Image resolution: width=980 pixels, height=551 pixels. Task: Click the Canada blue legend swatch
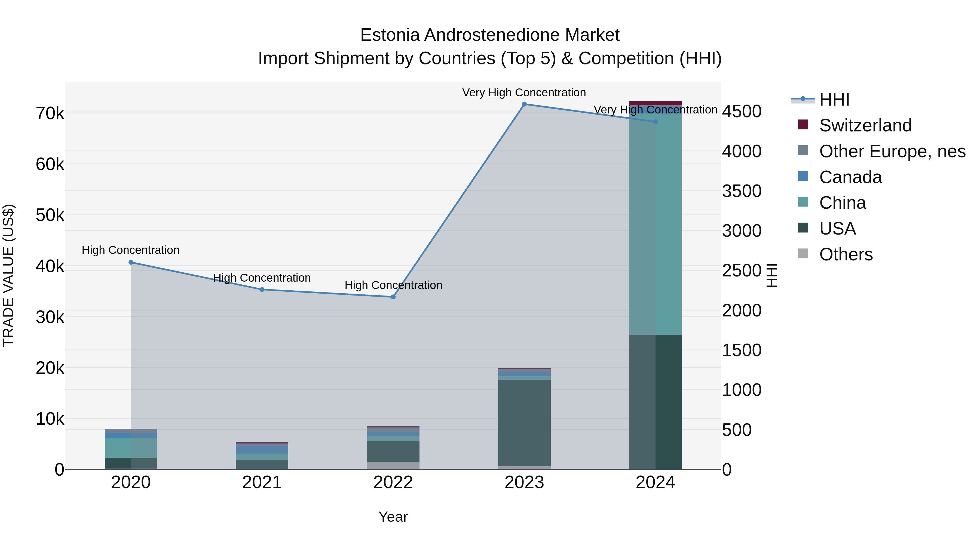803,176
